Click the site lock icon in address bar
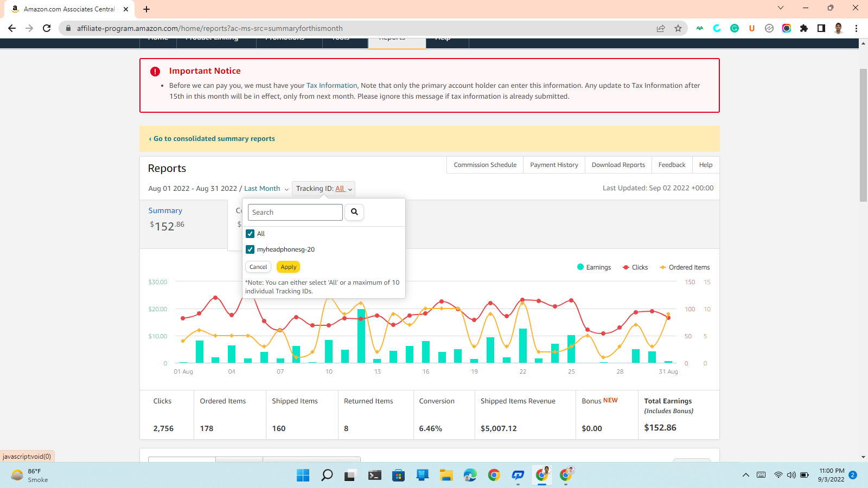The height and width of the screenshot is (488, 868). [x=68, y=28]
